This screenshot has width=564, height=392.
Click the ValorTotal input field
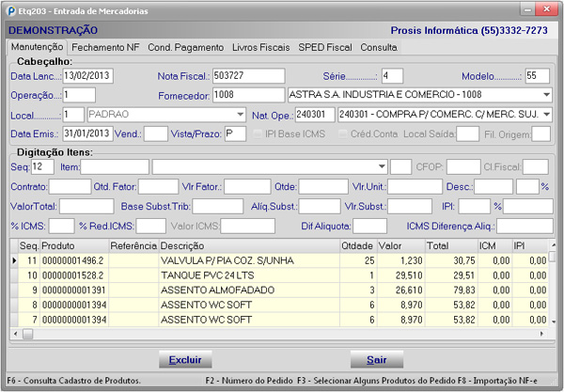coord(86,207)
